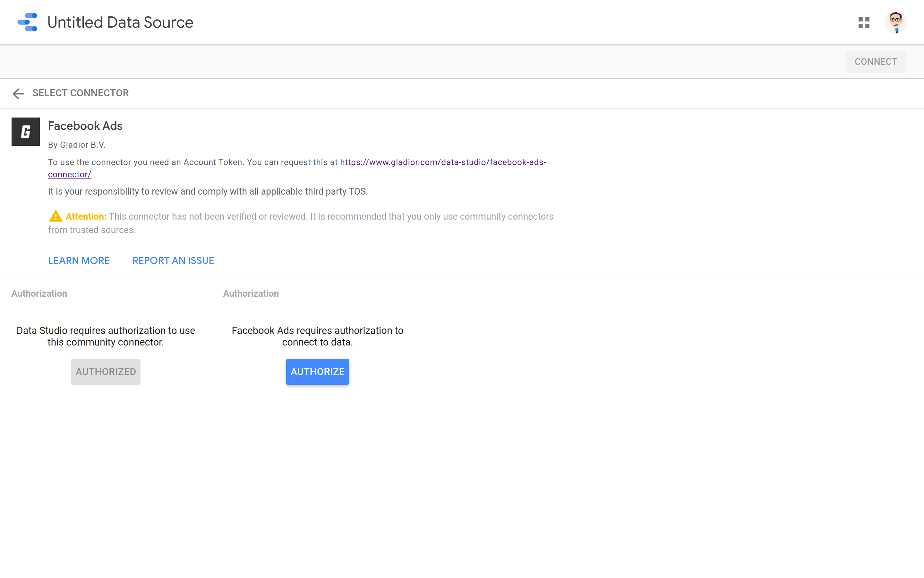Click the Authorization heading above the AUTHORIZE button
Image resolution: width=924 pixels, height=578 pixels.
tap(251, 293)
